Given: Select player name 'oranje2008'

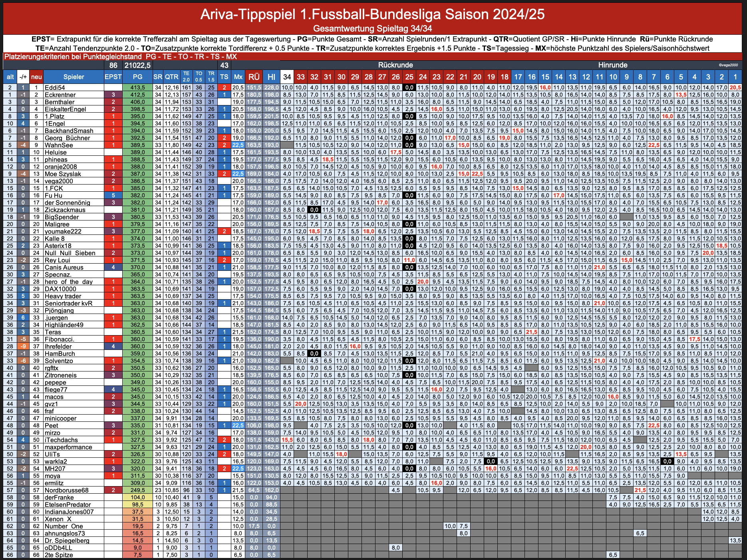Looking at the screenshot, I should coord(61,167).
